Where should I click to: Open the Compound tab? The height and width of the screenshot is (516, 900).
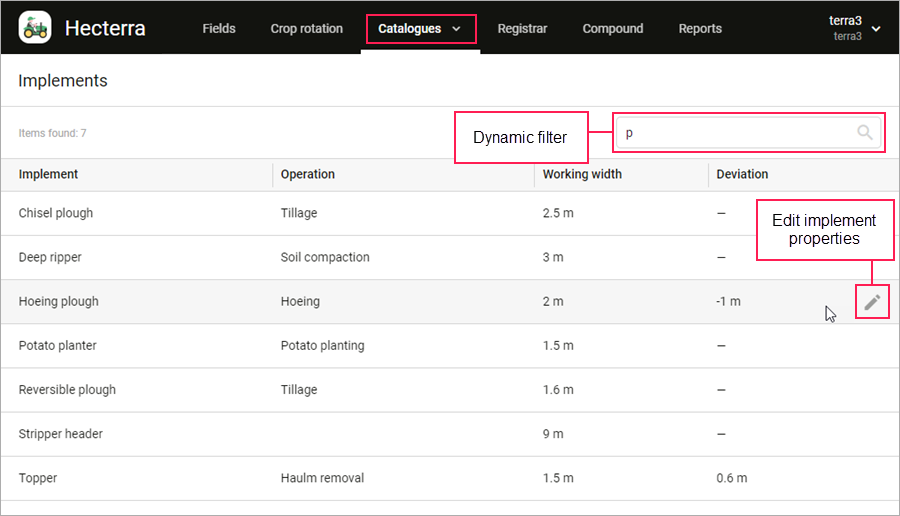pos(613,29)
